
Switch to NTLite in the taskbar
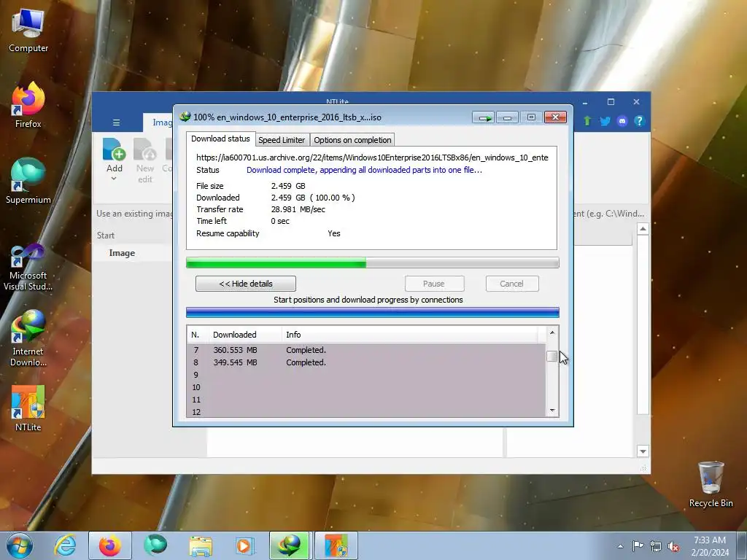[x=336, y=545]
